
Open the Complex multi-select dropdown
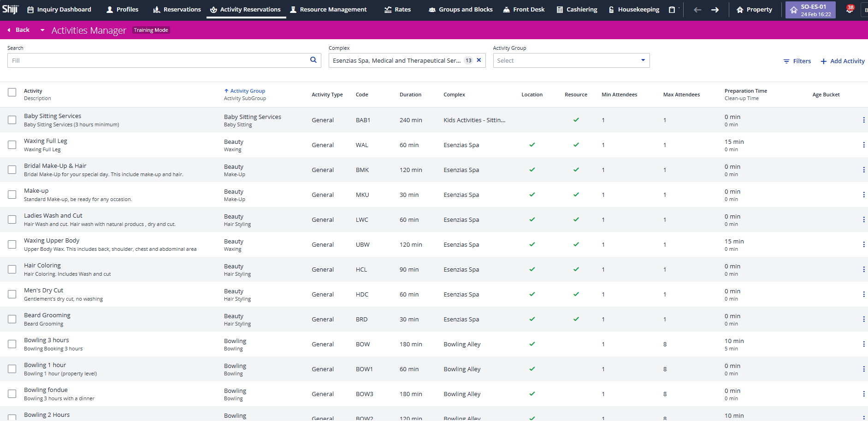[396, 60]
